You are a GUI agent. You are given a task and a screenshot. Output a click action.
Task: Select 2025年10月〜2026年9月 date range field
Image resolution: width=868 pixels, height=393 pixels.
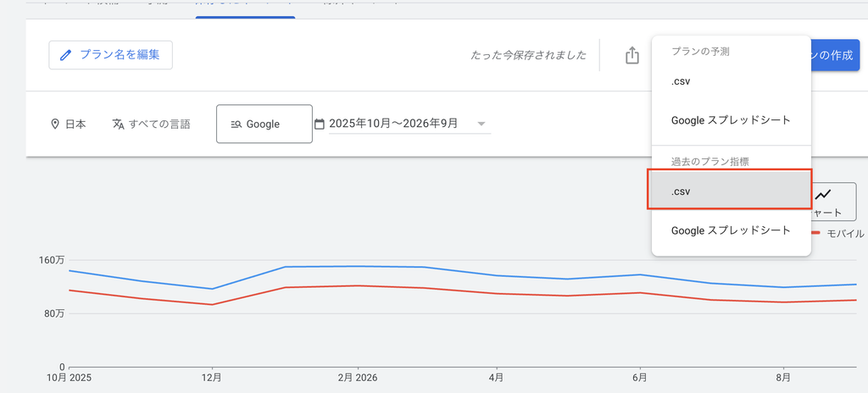[409, 124]
